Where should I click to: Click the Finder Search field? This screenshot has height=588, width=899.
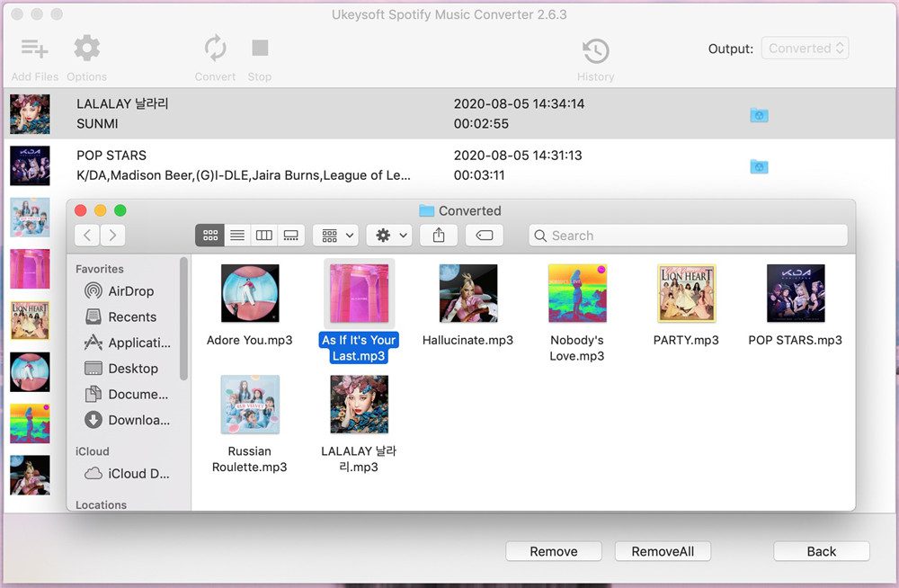[x=688, y=236]
